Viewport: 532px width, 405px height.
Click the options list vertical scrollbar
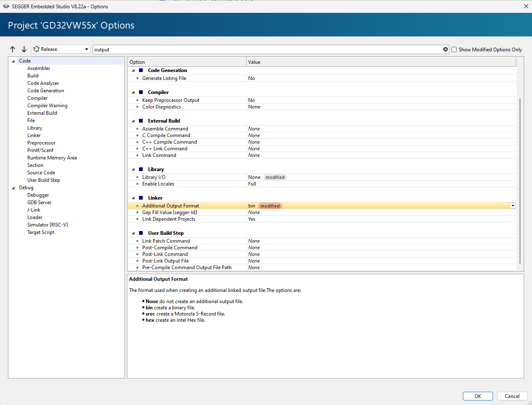520,180
